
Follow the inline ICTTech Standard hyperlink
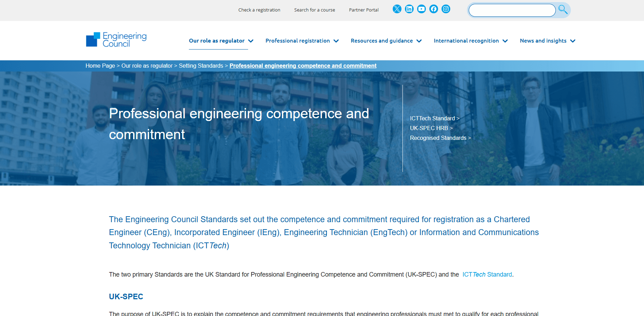487,274
